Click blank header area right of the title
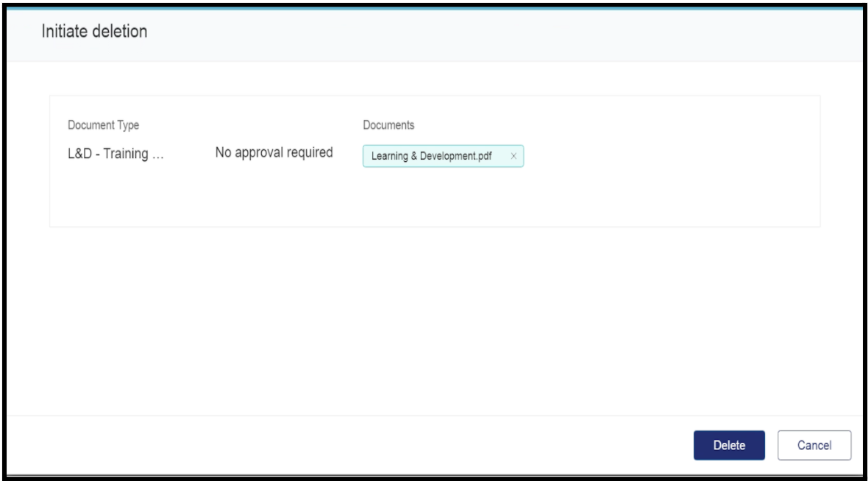 click(x=515, y=33)
